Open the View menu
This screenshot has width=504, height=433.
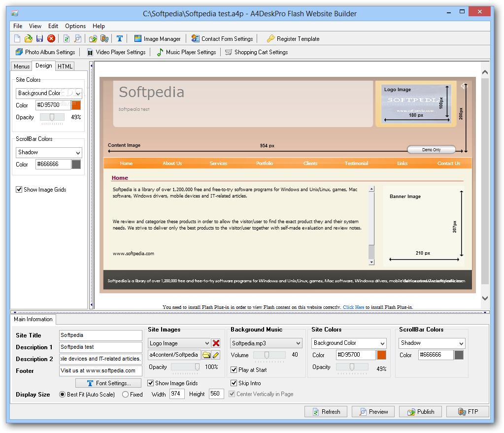35,26
